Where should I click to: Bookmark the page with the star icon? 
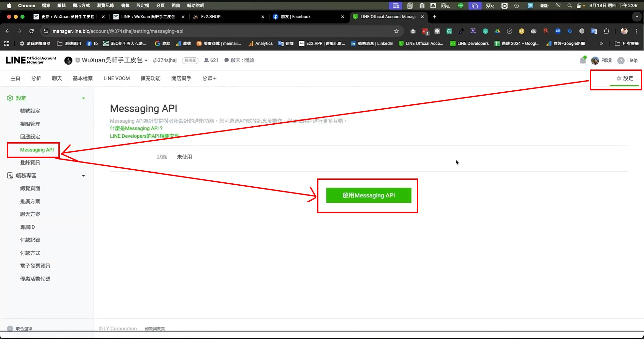(396, 31)
